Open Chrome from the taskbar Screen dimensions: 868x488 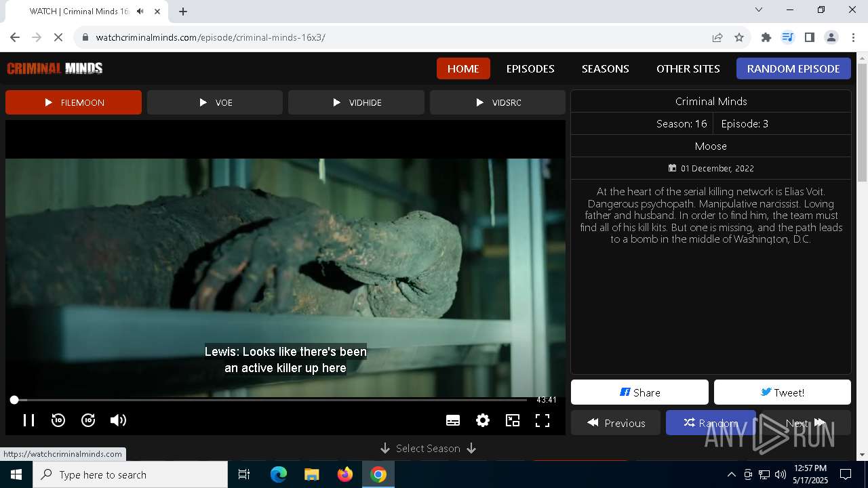click(x=378, y=474)
